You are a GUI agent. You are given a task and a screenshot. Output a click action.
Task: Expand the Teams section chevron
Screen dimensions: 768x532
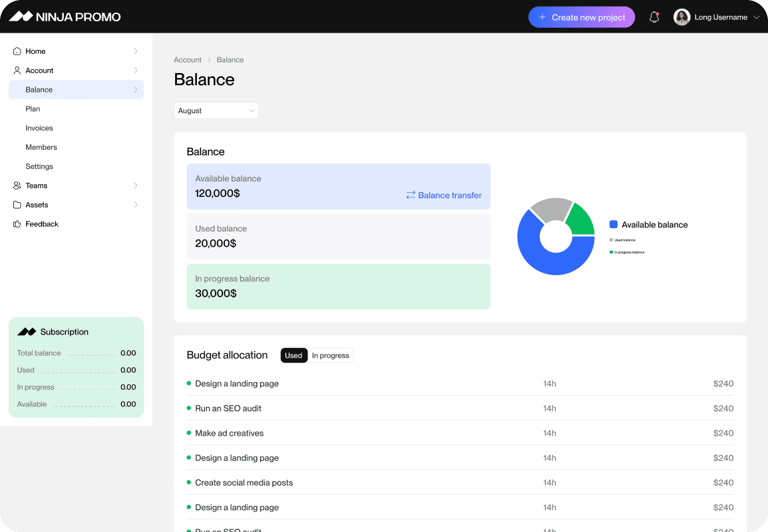136,186
